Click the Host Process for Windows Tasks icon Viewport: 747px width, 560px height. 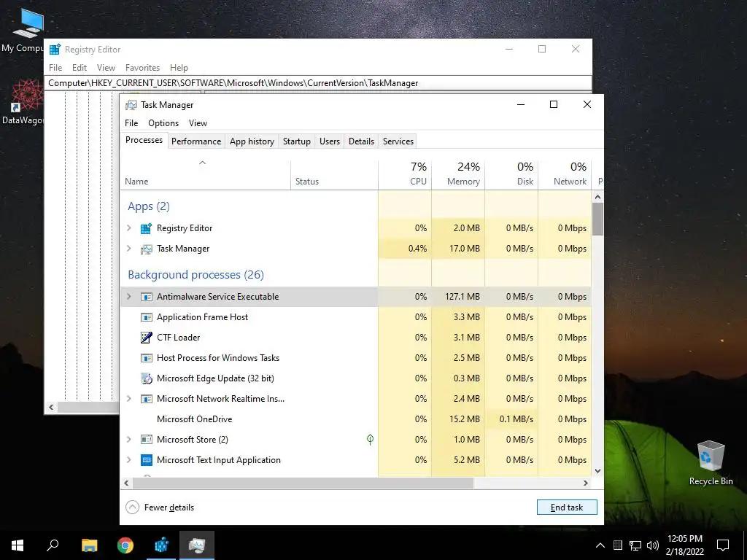pyautogui.click(x=146, y=358)
